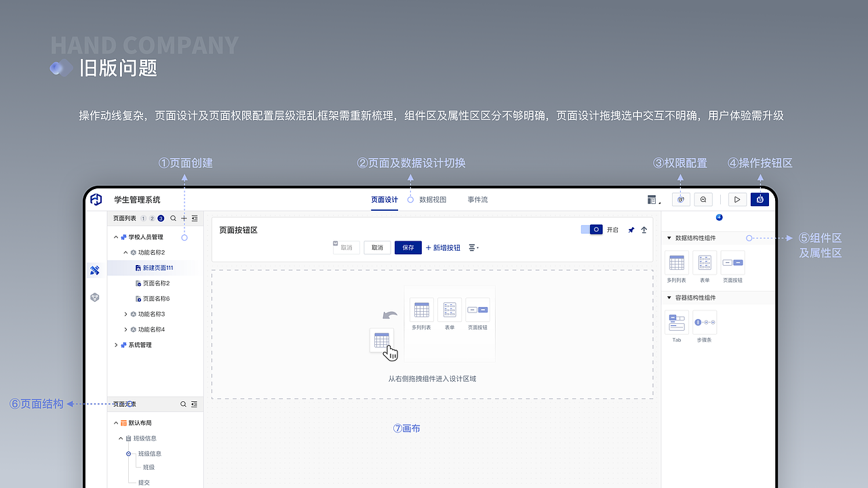
Task: Select the 步骤条 component icon
Action: [705, 323]
